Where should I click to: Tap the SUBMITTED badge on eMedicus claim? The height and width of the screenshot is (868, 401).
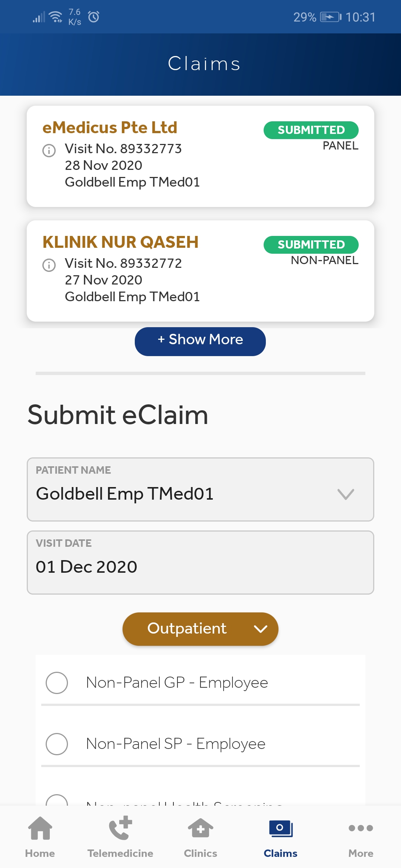311,130
